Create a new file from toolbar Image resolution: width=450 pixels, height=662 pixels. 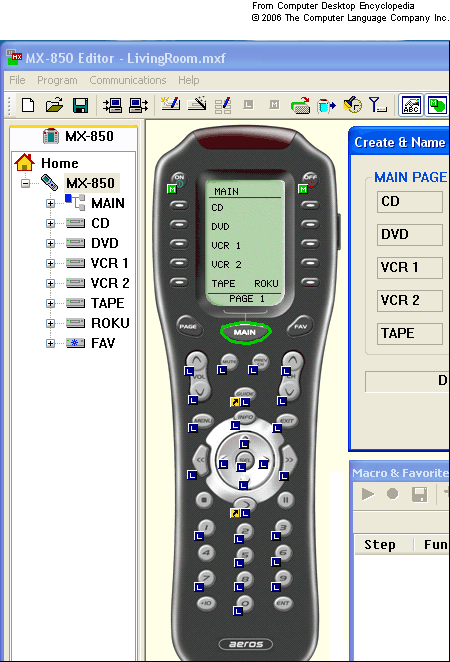(28, 105)
